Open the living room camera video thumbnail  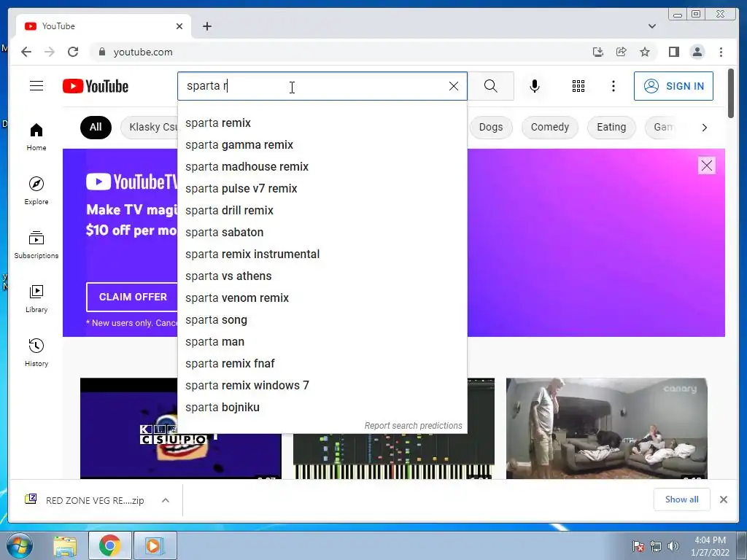[x=606, y=429]
